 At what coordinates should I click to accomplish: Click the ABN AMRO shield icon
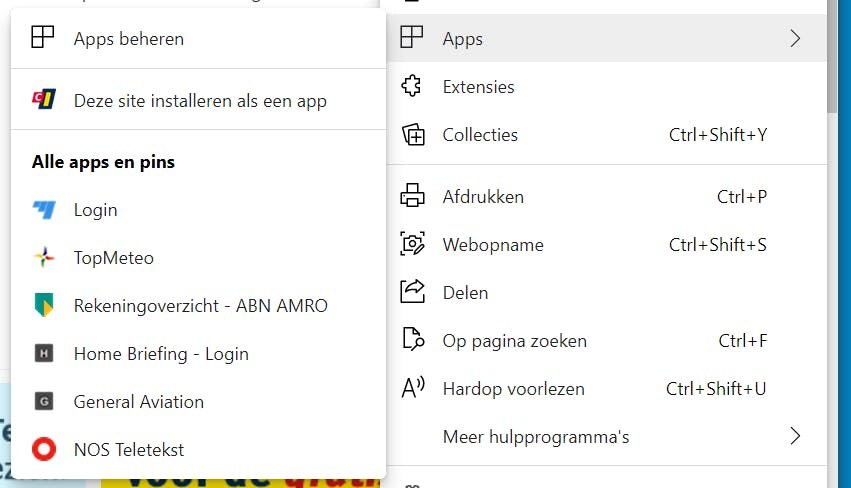coord(43,306)
